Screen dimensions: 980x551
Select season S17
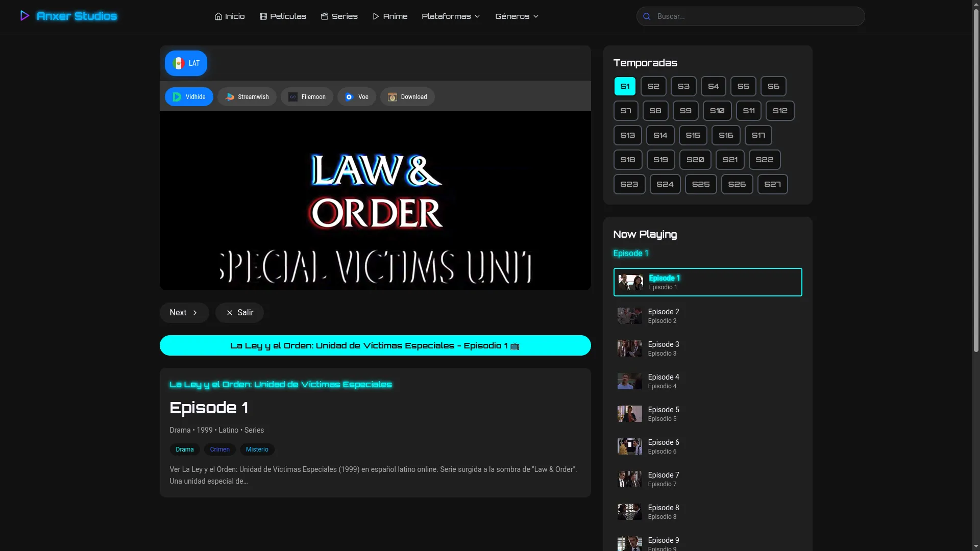[758, 135]
